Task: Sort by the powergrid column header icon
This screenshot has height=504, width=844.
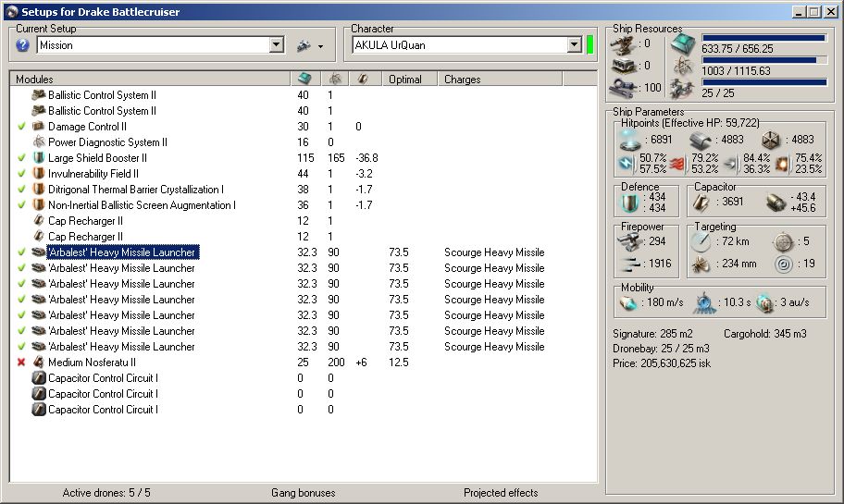Action: (x=335, y=80)
